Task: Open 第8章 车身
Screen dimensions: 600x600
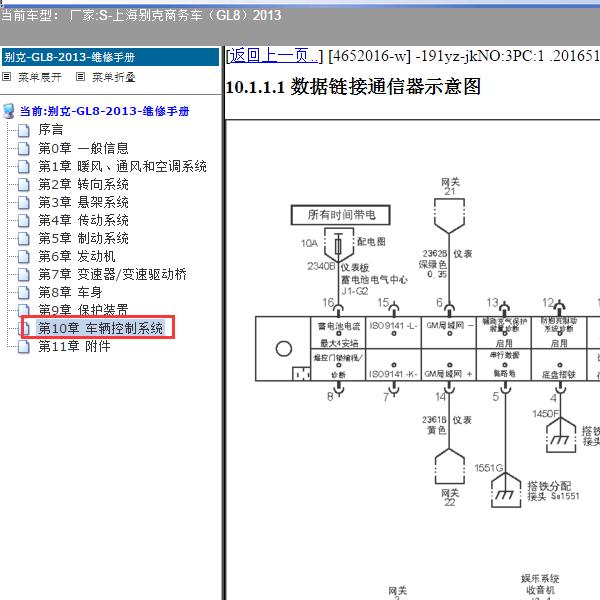Action: pyautogui.click(x=70, y=292)
